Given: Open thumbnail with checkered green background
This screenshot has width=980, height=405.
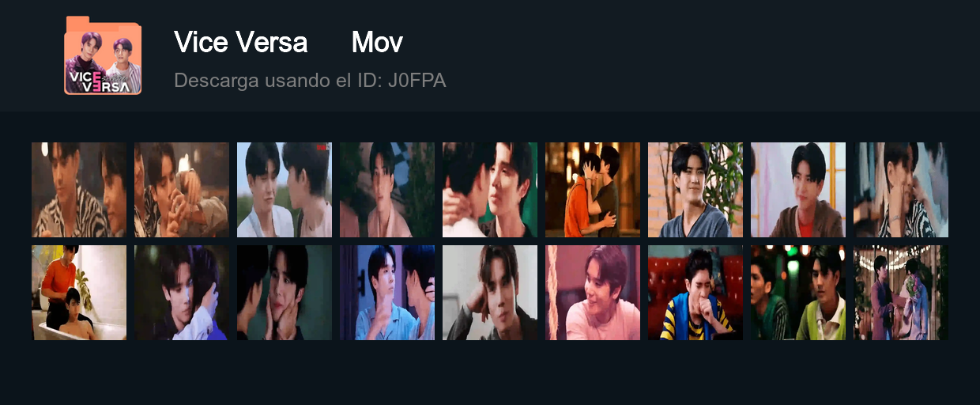Looking at the screenshot, I should 387,190.
